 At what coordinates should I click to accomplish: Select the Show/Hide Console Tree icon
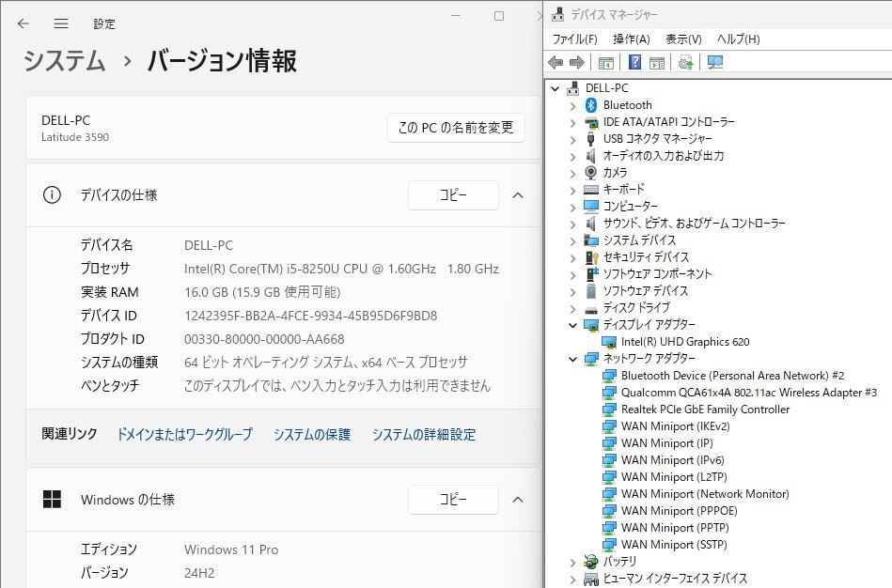[x=606, y=62]
